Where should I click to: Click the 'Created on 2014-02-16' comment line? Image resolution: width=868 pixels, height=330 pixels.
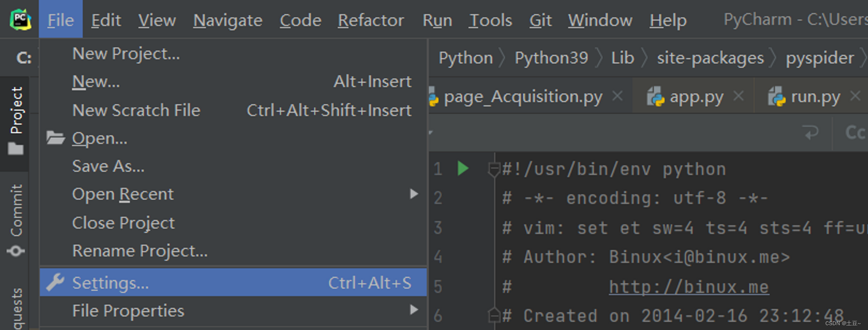point(673,316)
